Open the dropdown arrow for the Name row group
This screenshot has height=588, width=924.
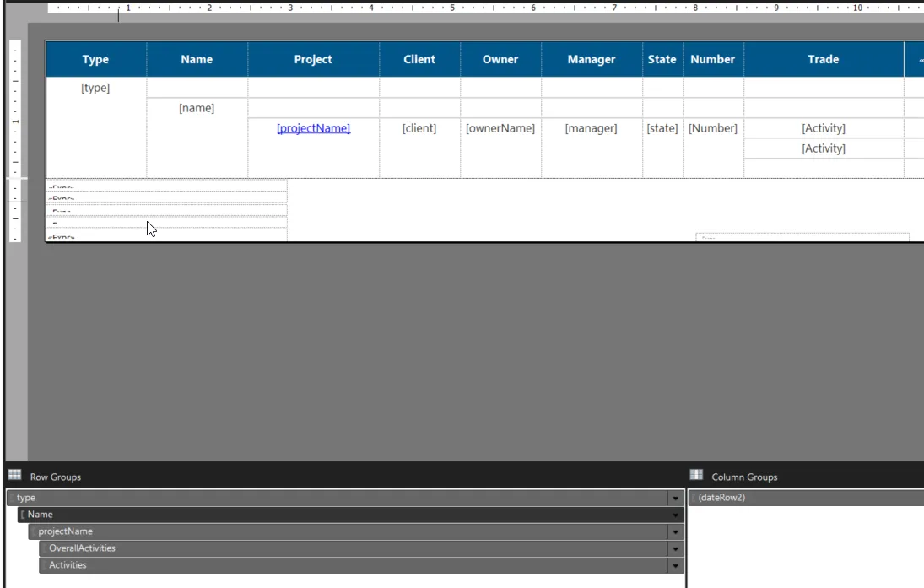click(675, 515)
